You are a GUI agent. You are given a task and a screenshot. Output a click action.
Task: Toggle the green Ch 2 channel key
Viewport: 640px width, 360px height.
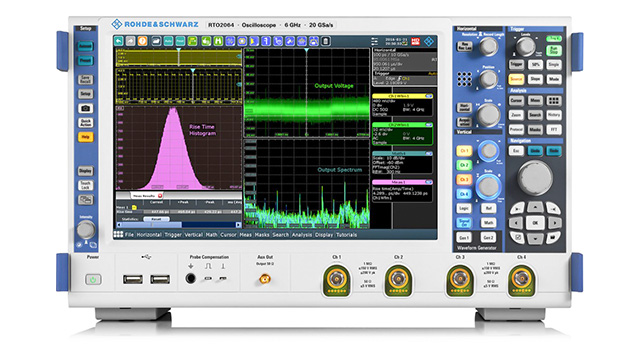464,165
